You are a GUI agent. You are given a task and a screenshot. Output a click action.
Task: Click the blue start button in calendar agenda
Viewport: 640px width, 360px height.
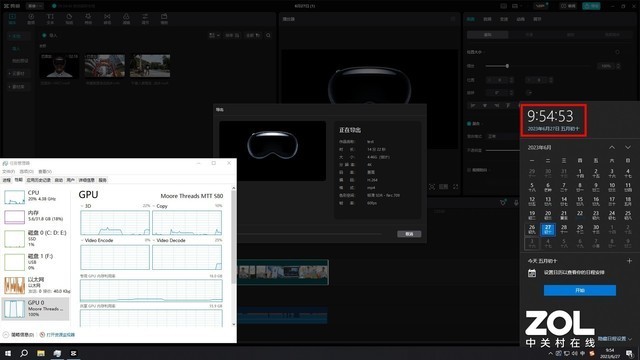(x=580, y=290)
